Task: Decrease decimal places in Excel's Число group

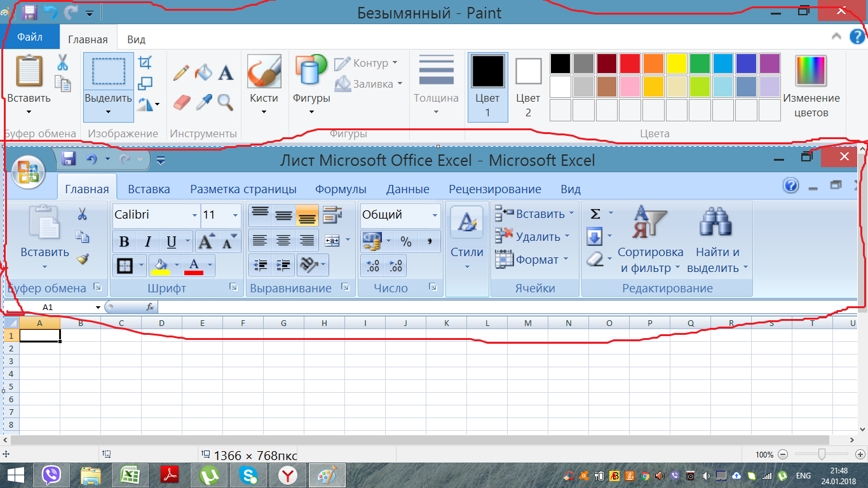Action: [395, 266]
